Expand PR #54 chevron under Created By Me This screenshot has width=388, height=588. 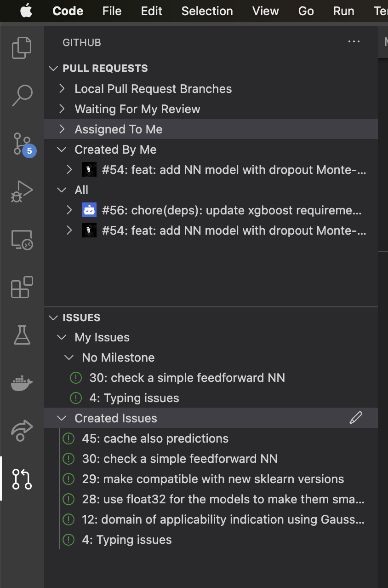tap(69, 169)
